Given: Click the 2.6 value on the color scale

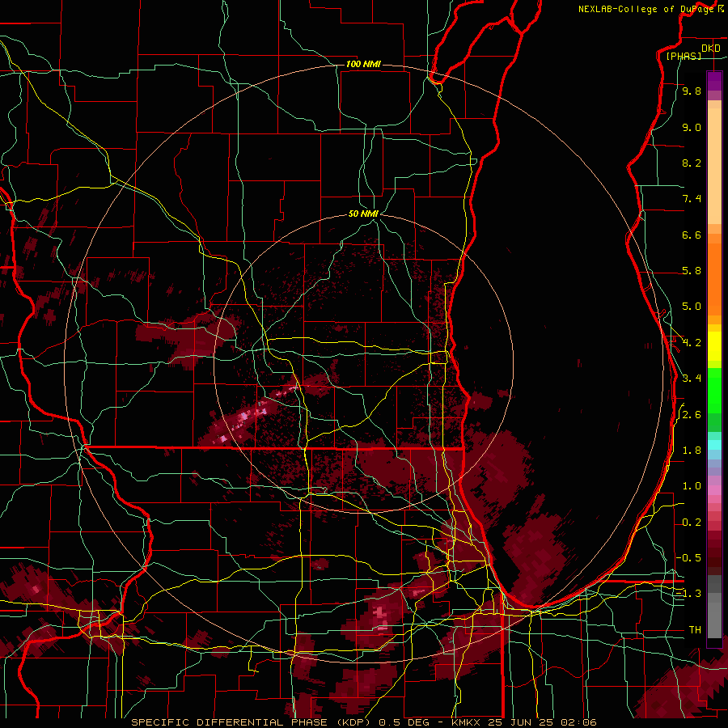Looking at the screenshot, I should click(x=692, y=415).
